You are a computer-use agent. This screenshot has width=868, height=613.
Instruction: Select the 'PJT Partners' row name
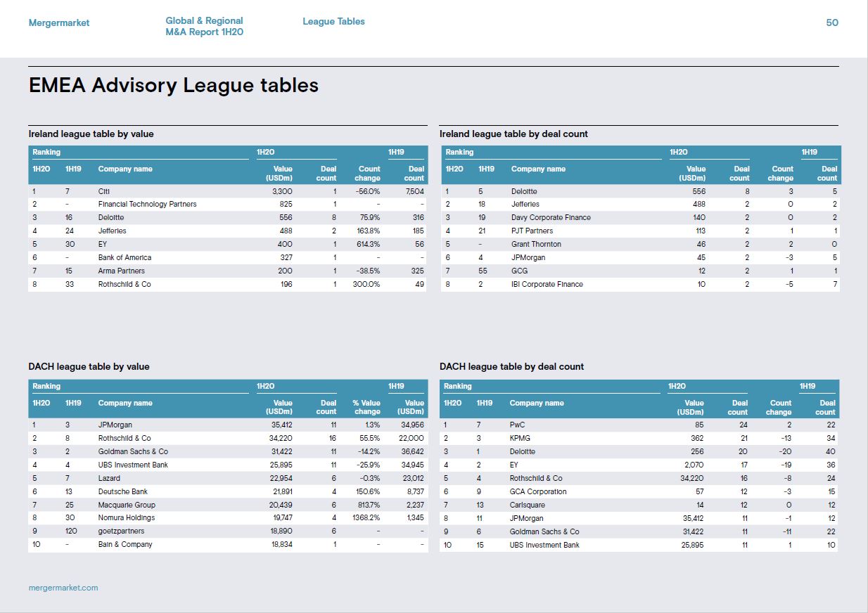(532, 231)
